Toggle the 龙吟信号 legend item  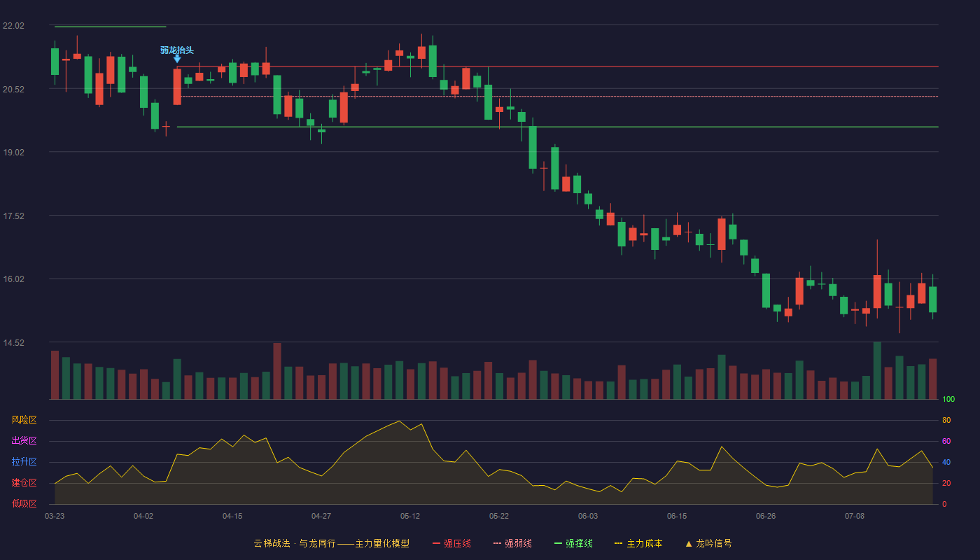click(x=708, y=543)
